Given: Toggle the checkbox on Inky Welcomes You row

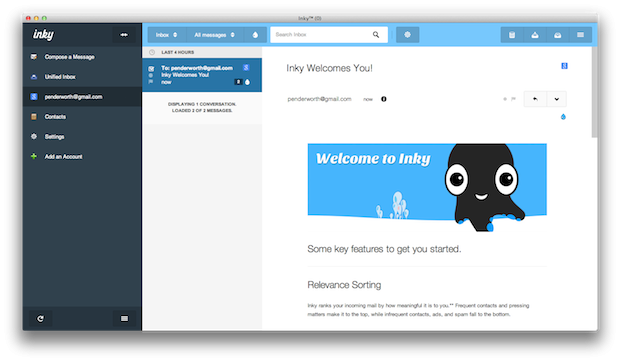Looking at the screenshot, I should point(151,69).
